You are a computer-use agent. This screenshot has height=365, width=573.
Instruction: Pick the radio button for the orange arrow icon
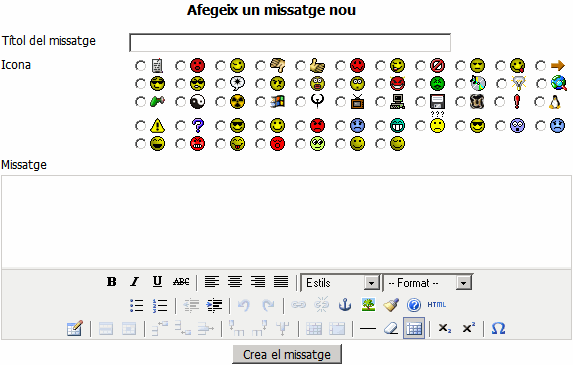540,66
